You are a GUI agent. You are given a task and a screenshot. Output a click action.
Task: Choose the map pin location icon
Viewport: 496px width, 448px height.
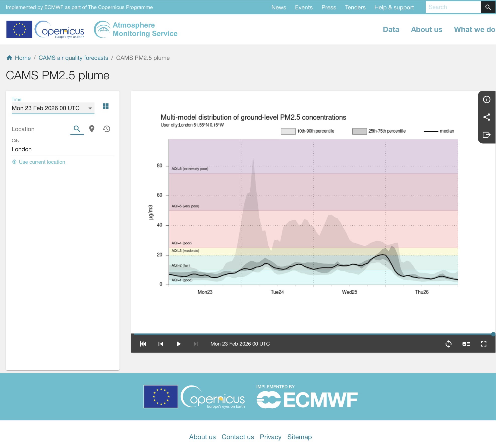coord(92,129)
